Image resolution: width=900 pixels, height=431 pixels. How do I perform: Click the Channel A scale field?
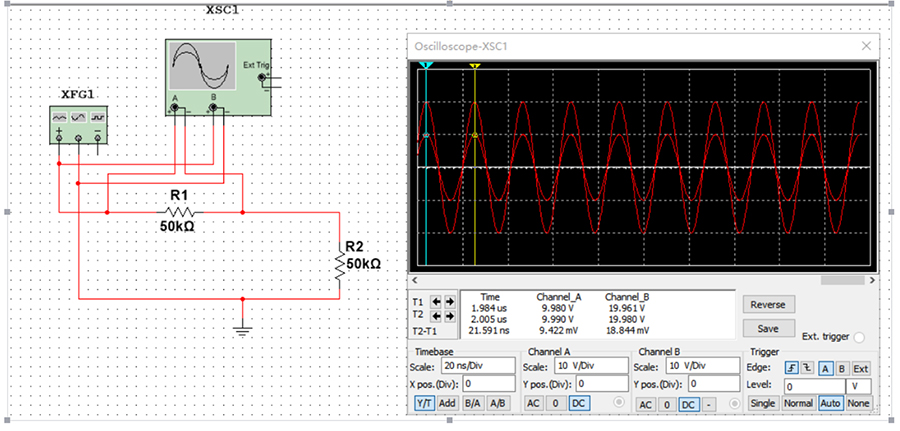[591, 366]
